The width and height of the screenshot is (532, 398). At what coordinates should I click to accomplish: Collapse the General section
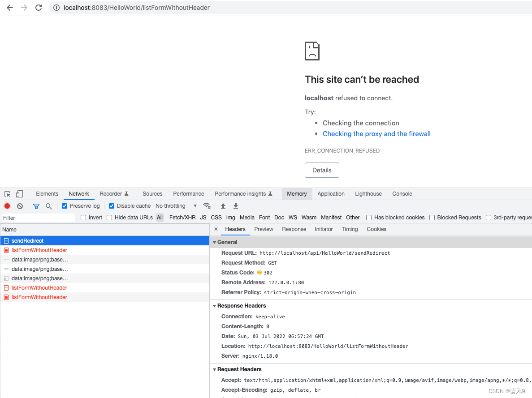coord(215,242)
